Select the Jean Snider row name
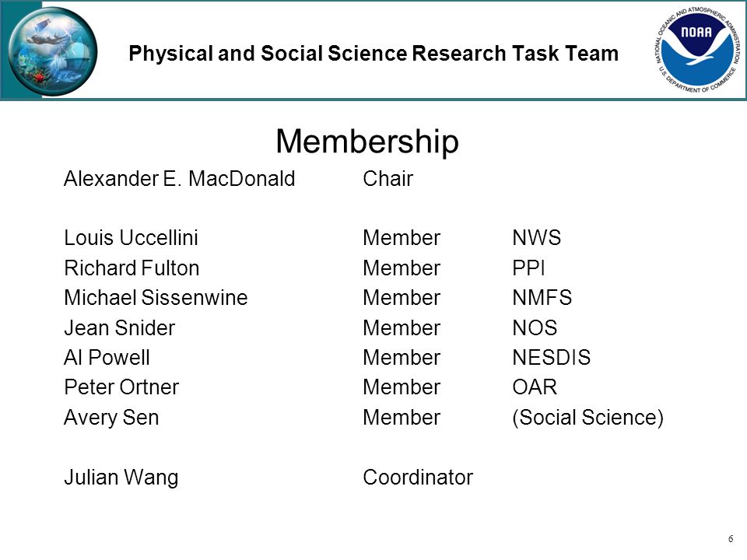Image resolution: width=747 pixels, height=560 pixels. [120, 328]
